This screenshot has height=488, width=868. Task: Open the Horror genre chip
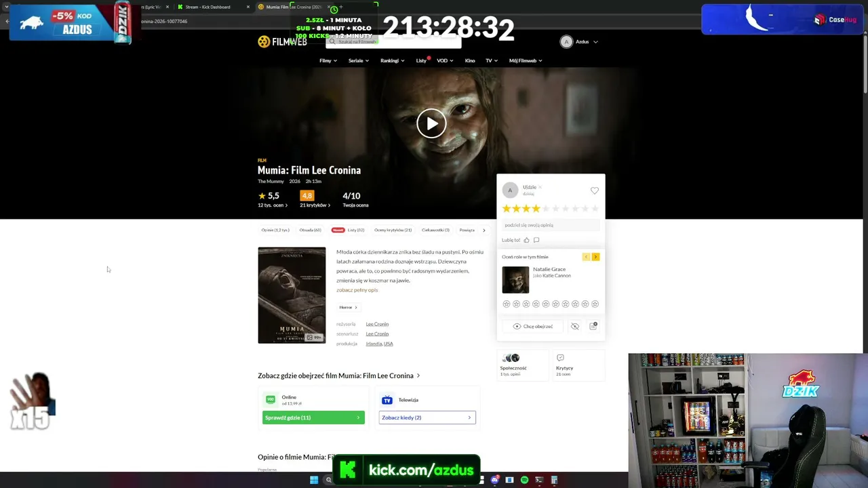[348, 308]
